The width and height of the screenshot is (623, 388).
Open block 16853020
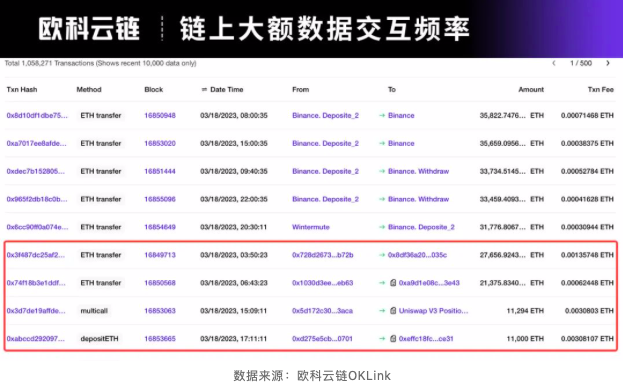tap(160, 143)
